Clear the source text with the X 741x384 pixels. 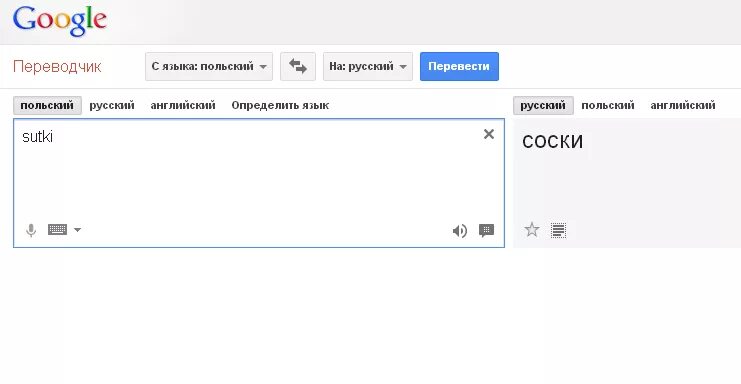point(489,134)
